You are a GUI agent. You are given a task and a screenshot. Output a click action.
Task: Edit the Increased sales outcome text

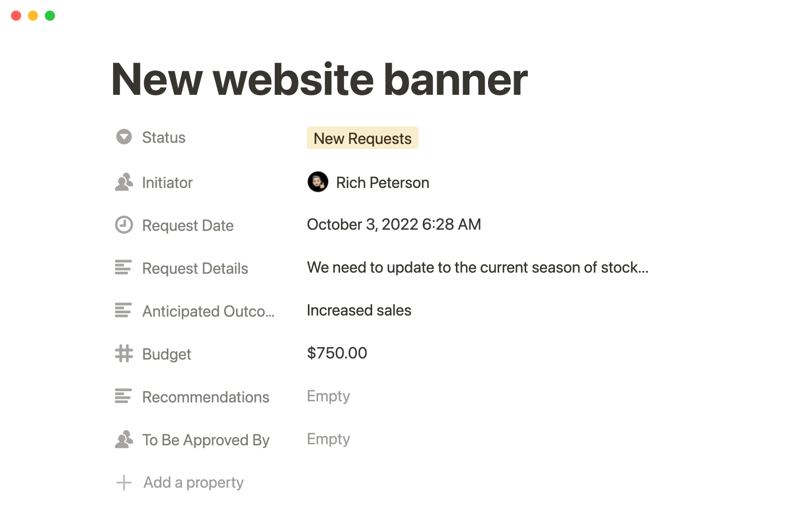(359, 310)
